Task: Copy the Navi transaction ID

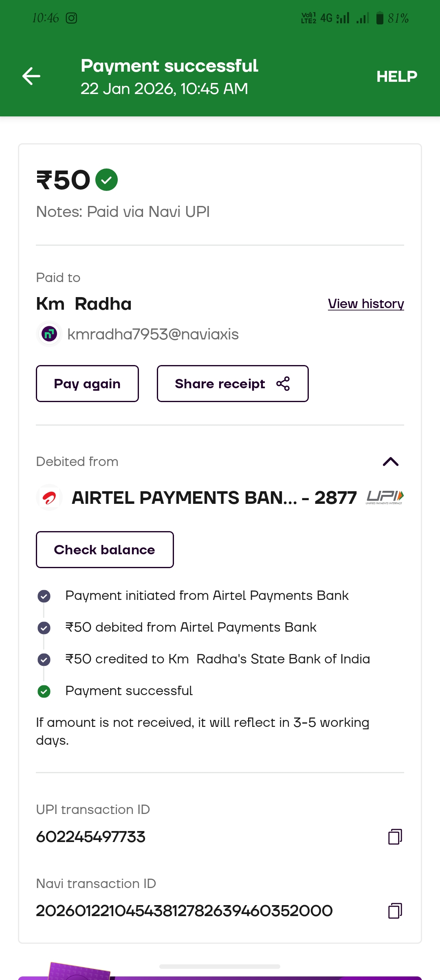Action: click(x=395, y=911)
